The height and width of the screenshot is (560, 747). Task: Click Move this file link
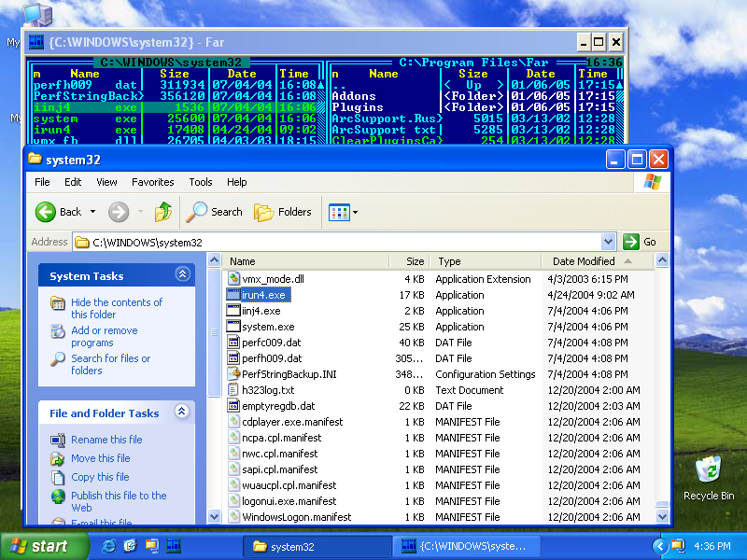(101, 458)
